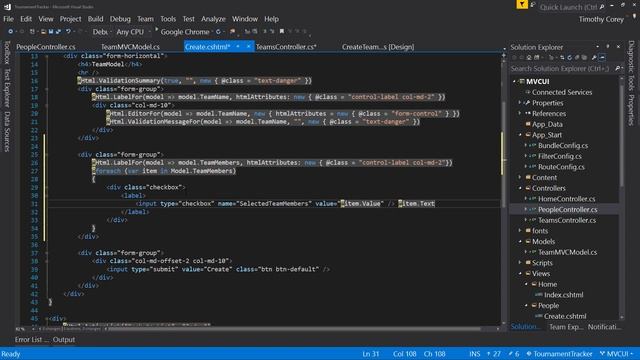This screenshot has width=640, height=360.
Task: Open the Tools menu
Action: tap(168, 19)
